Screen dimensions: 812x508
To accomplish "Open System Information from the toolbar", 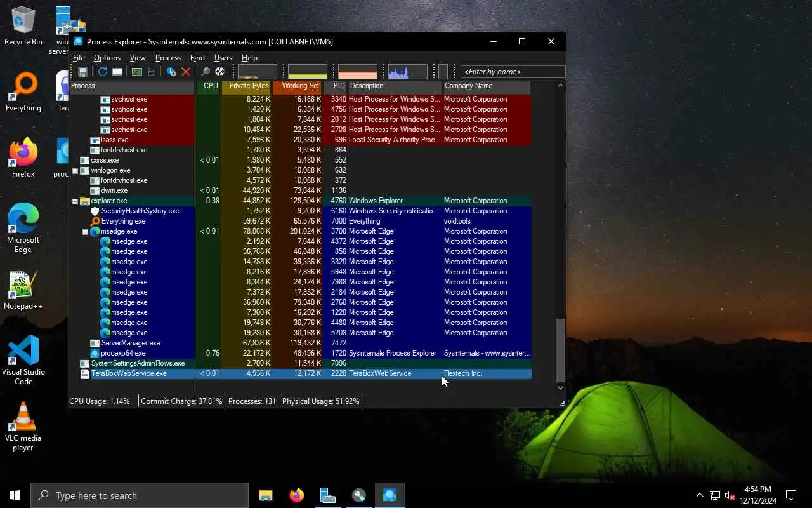I will click(x=137, y=72).
